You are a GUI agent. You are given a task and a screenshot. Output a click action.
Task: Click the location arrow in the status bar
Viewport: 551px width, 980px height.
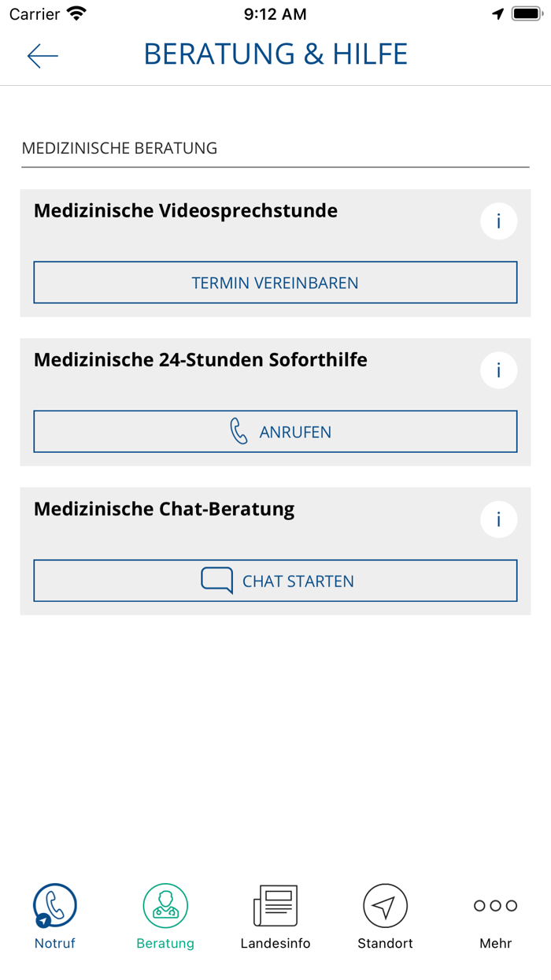[496, 13]
